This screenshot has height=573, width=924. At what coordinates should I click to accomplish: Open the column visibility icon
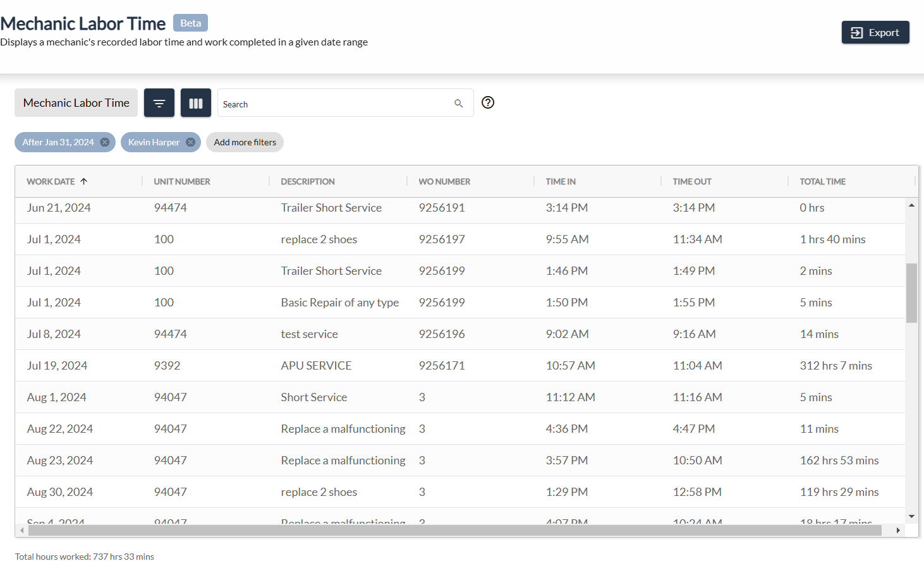195,102
